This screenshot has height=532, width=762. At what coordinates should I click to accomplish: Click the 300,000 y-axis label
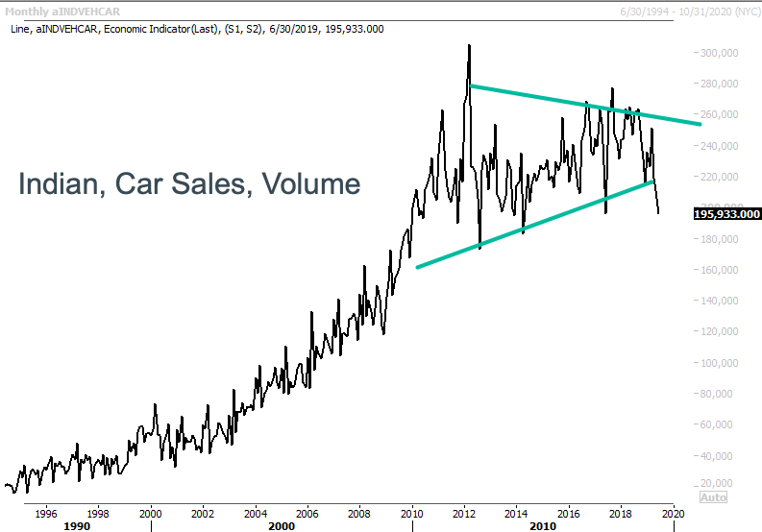coord(719,53)
